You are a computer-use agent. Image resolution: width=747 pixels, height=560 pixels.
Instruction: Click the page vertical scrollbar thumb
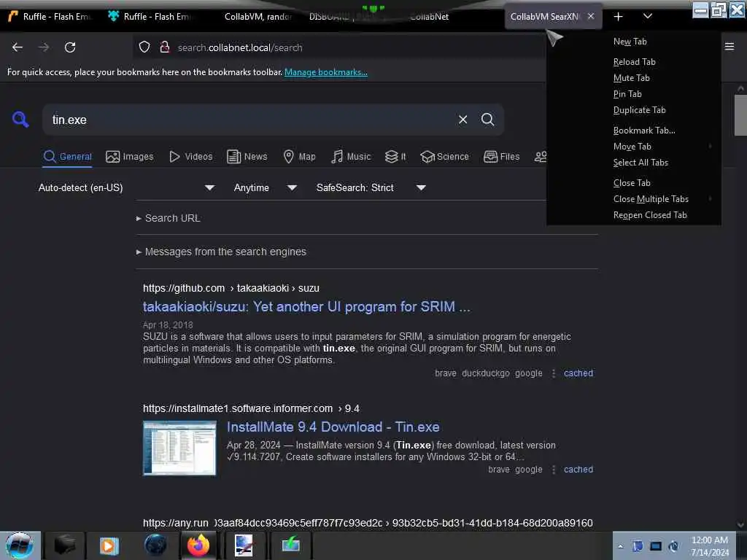740,114
